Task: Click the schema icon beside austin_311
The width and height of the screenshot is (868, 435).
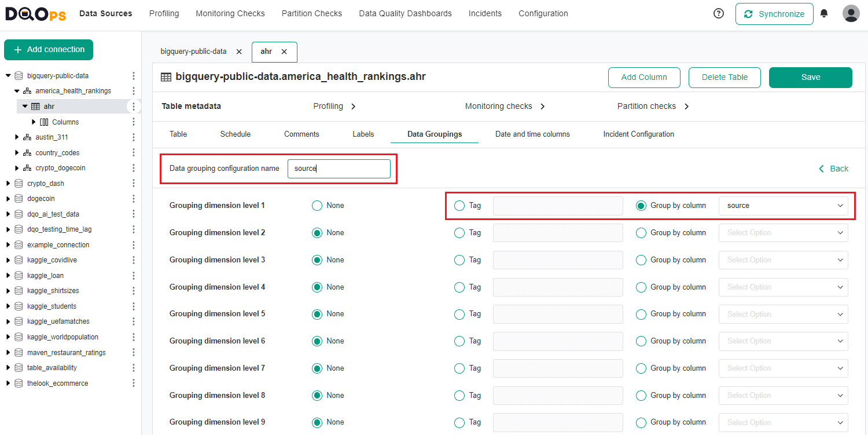Action: point(27,137)
